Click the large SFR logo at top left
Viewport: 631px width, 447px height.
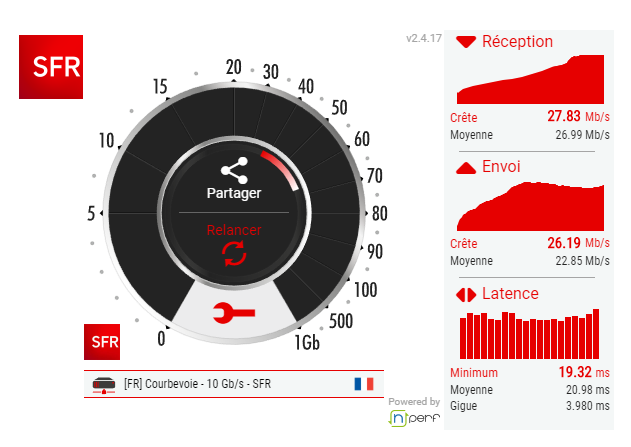(x=51, y=67)
